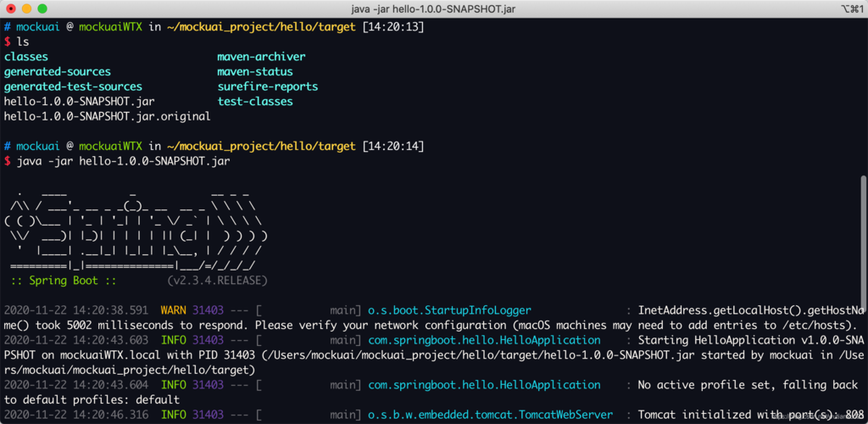This screenshot has height=424, width=868.
Task: Click the 'maven-status' directory entry
Action: (255, 72)
